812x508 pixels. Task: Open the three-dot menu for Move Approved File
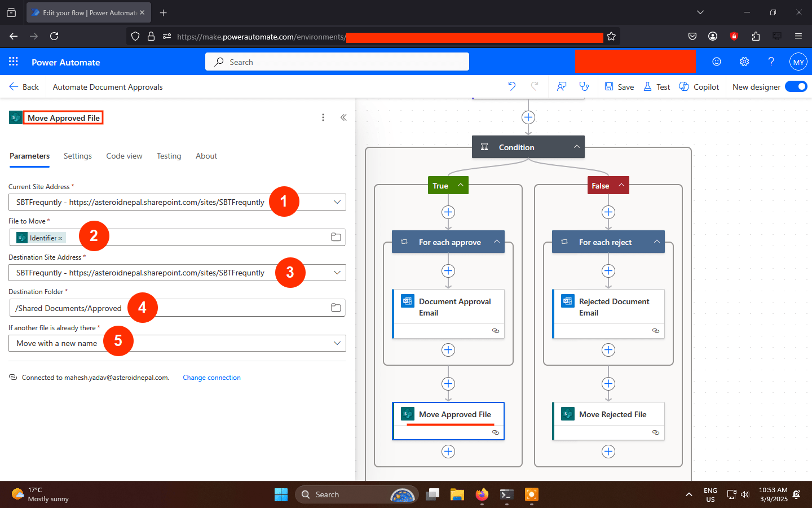click(x=323, y=117)
